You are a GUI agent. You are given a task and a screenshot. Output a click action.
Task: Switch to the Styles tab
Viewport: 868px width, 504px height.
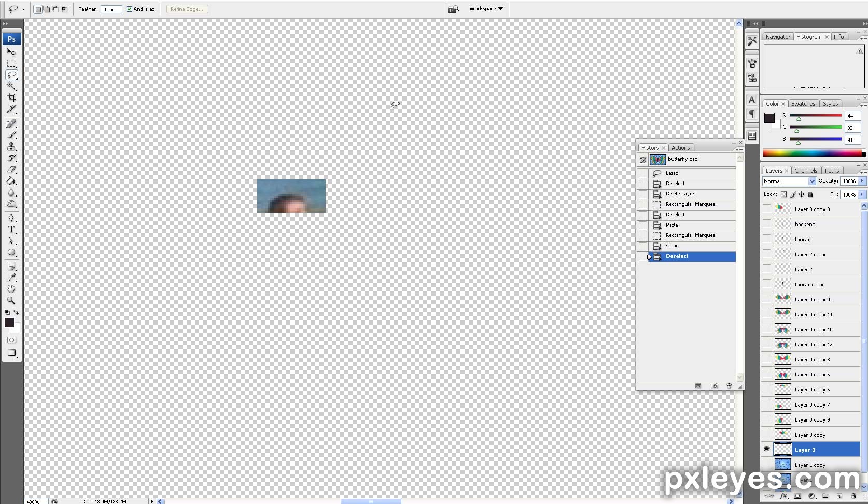pos(830,104)
